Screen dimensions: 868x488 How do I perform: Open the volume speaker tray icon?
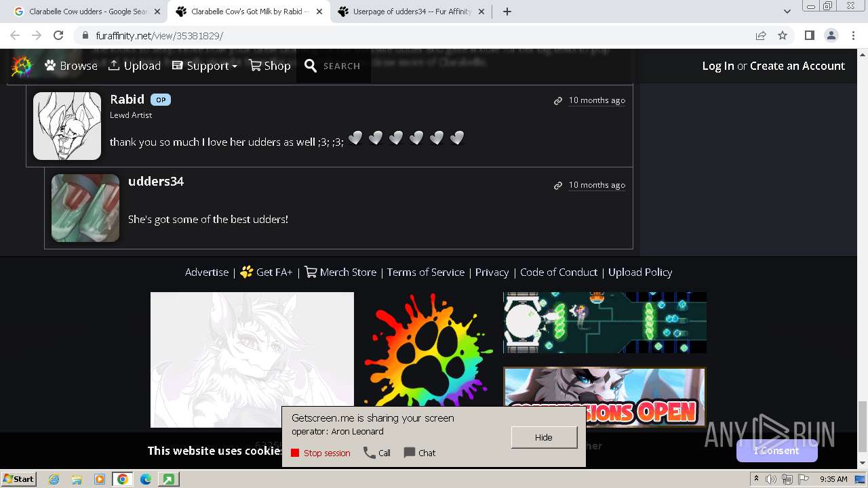point(772,479)
